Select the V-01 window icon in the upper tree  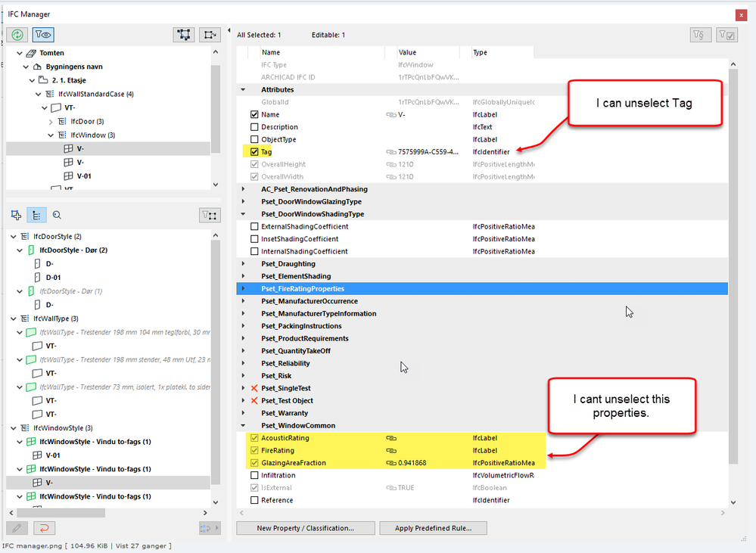point(68,176)
